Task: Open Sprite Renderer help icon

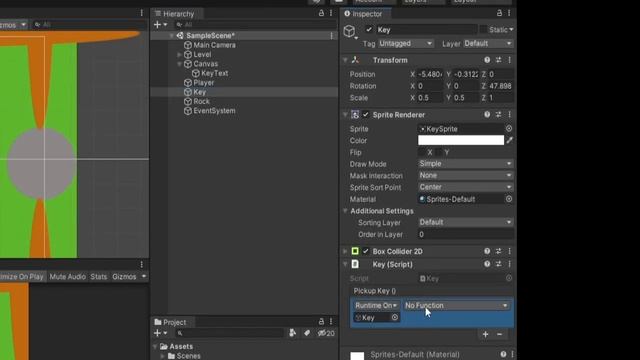Action: click(487, 115)
